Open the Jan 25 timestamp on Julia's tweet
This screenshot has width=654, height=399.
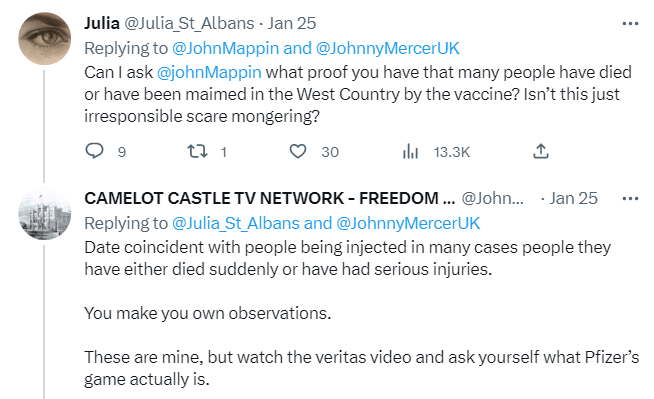pos(292,23)
